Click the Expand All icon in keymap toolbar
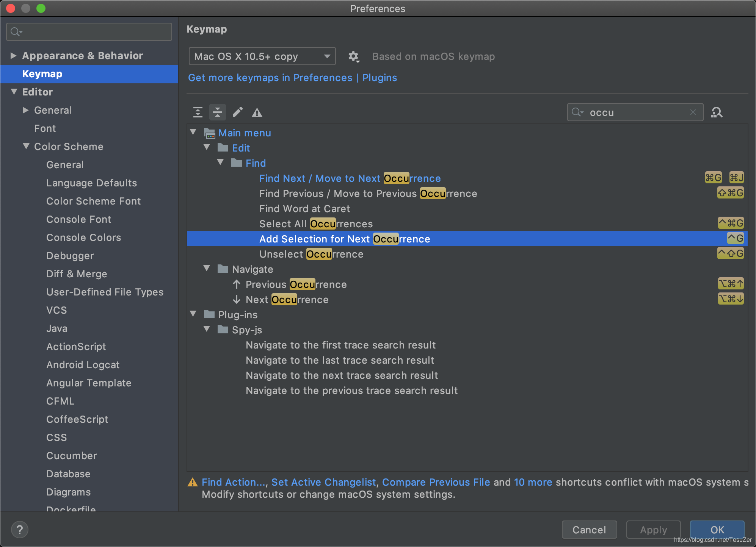756x547 pixels. (198, 112)
